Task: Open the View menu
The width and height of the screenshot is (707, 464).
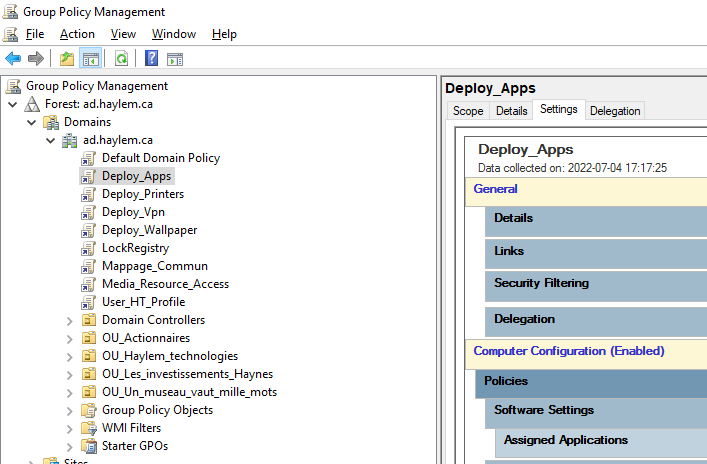Action: [123, 34]
